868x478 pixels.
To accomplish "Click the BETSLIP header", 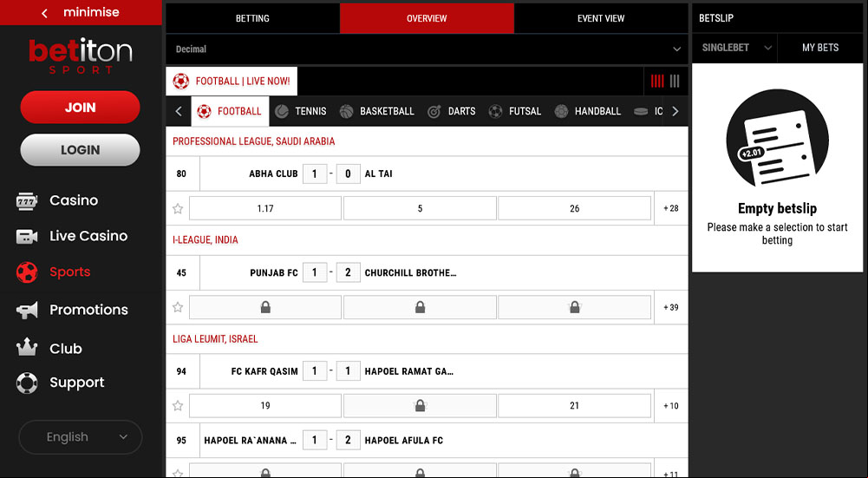I will click(716, 18).
